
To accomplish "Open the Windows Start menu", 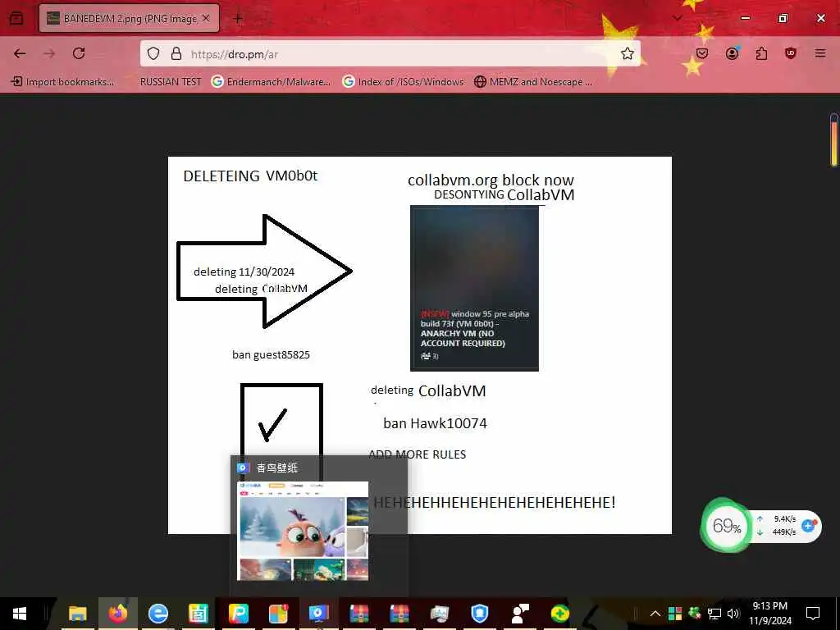I will 20,614.
